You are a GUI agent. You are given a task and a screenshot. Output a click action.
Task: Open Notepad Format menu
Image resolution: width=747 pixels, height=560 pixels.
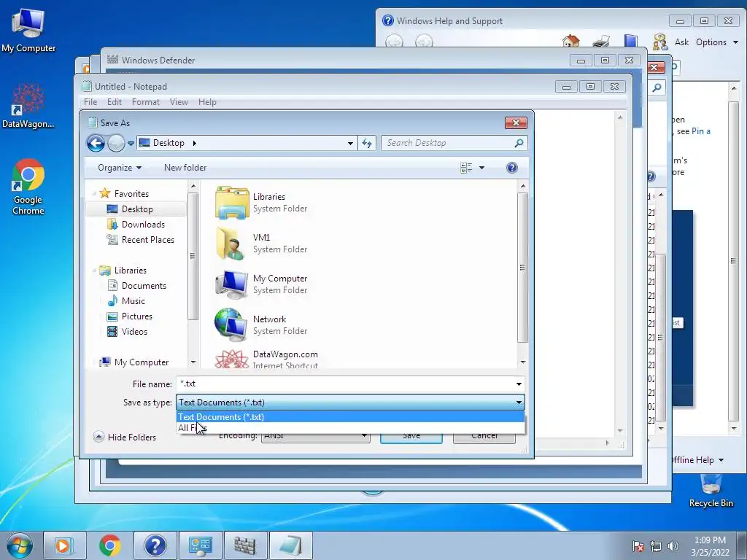[x=146, y=102]
